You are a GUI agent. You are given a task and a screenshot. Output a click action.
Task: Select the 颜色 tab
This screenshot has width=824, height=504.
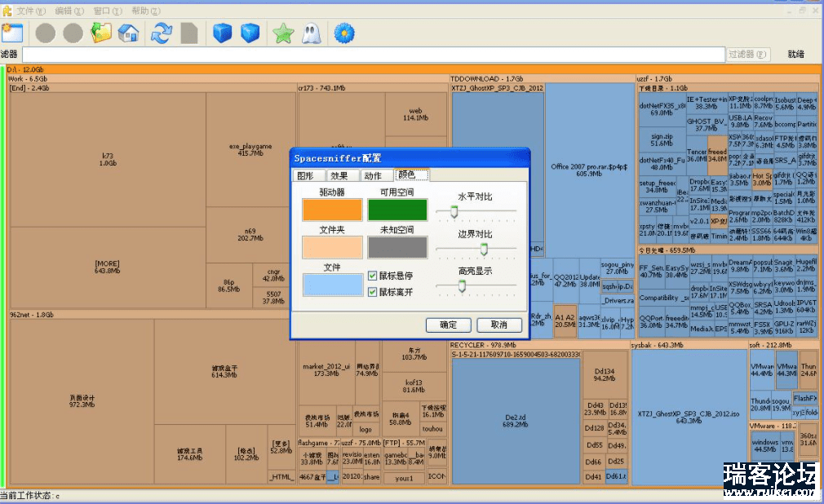click(411, 175)
